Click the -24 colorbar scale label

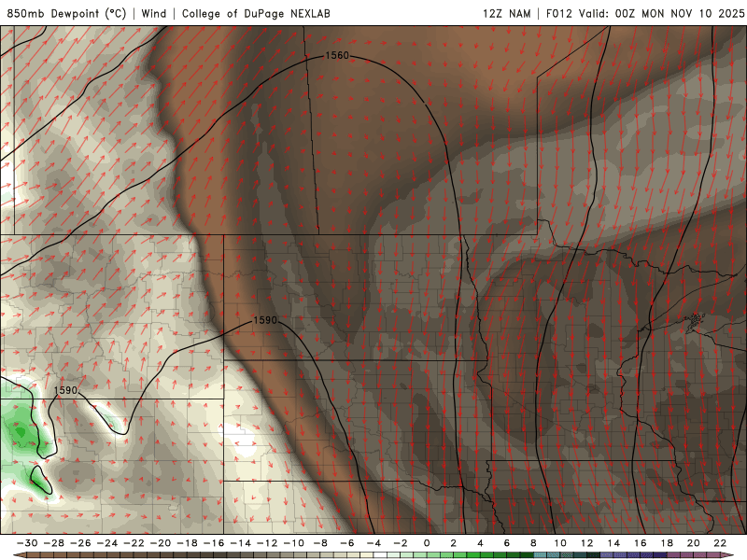click(x=107, y=543)
